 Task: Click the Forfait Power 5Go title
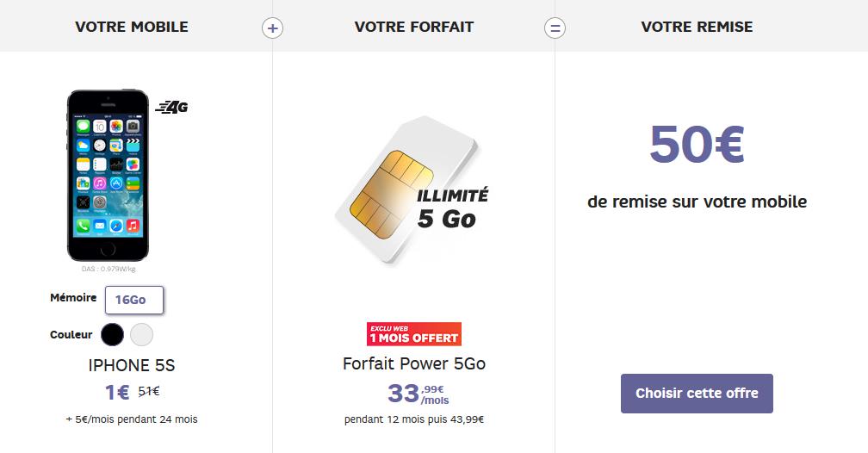(414, 363)
